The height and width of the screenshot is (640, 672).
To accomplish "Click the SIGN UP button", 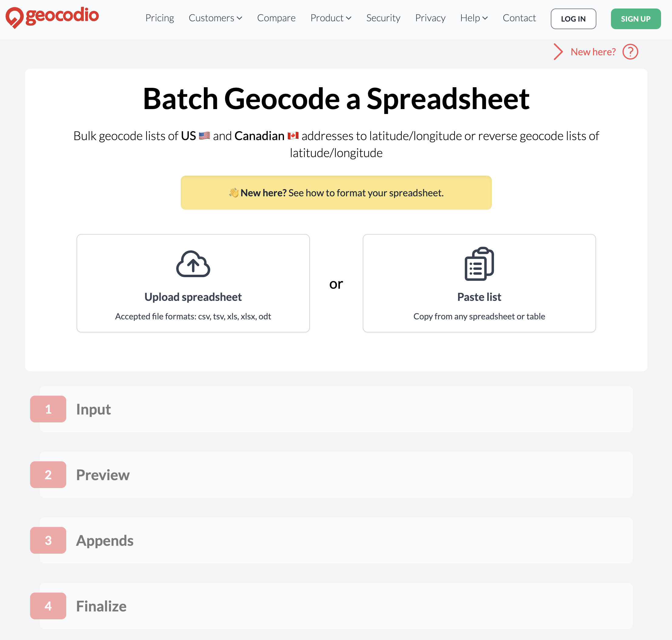I will pyautogui.click(x=635, y=19).
